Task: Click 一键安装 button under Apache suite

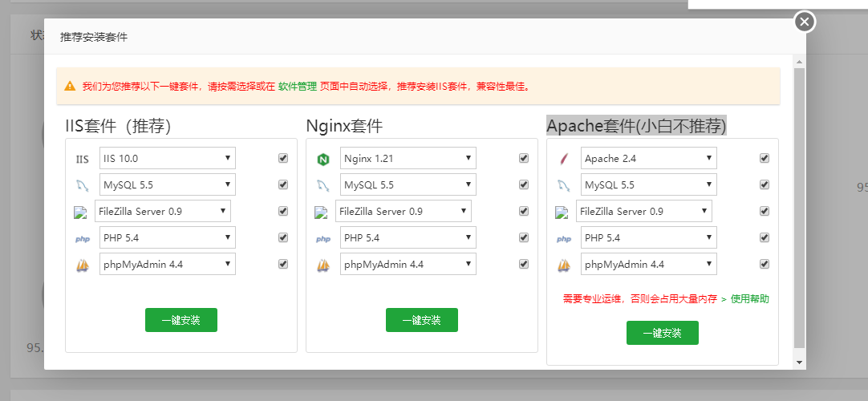Action: [x=663, y=333]
